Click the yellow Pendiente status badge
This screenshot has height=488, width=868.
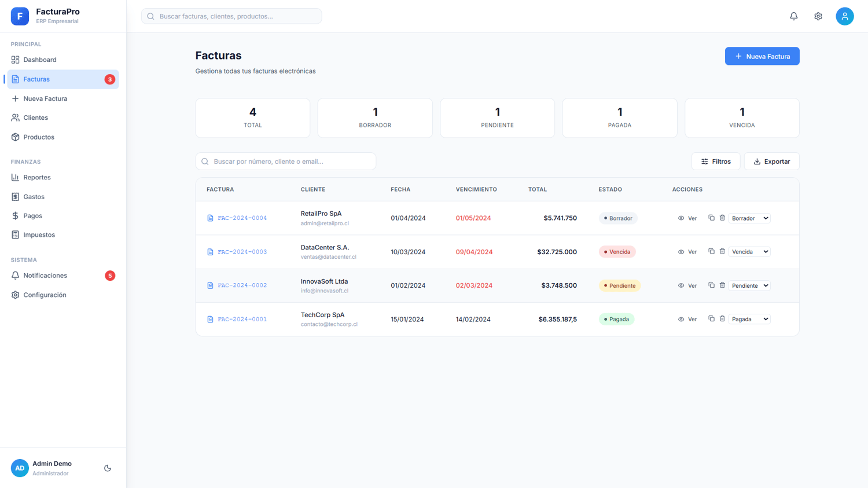click(x=620, y=285)
